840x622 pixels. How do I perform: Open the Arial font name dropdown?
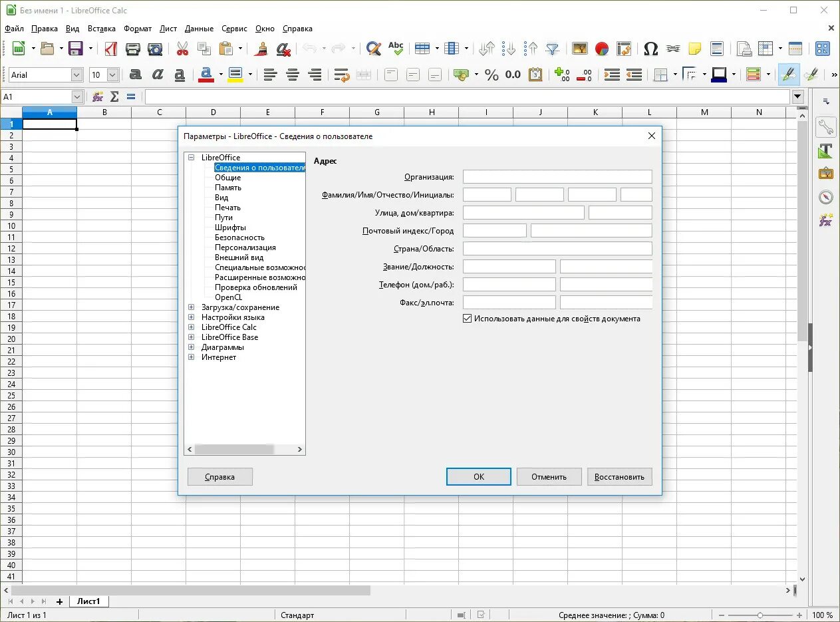76,75
